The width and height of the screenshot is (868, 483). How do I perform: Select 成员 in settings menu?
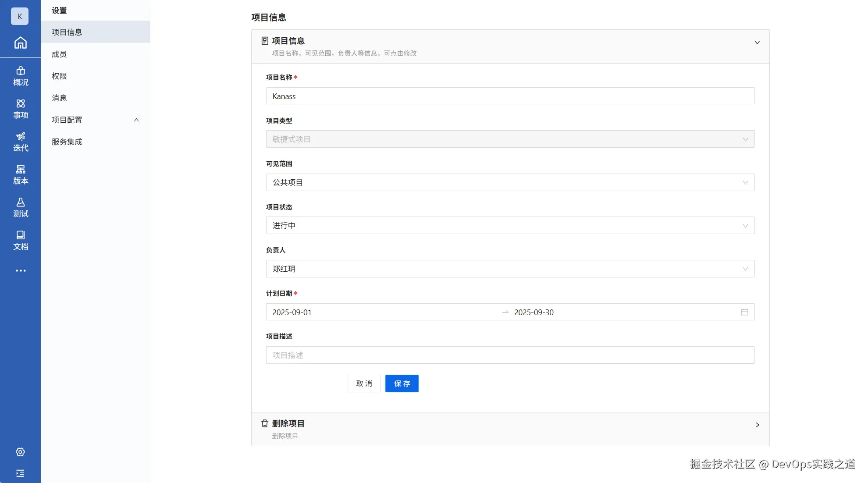click(x=59, y=54)
